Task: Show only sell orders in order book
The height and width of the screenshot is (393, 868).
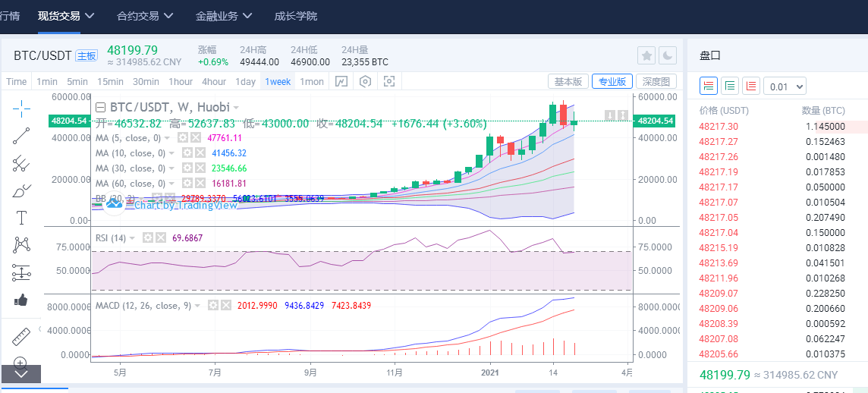Action: [x=751, y=86]
